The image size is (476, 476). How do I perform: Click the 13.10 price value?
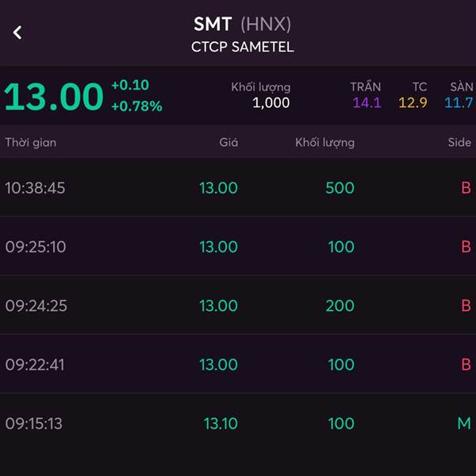coord(221,424)
